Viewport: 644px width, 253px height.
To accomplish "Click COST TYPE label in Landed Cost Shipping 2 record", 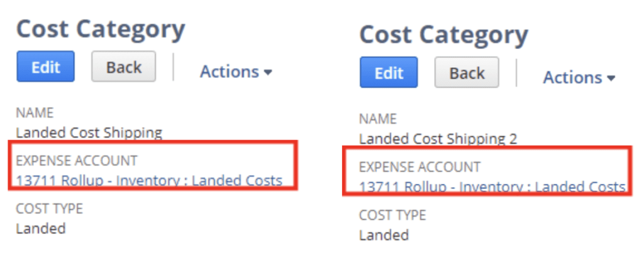I will 392,215.
